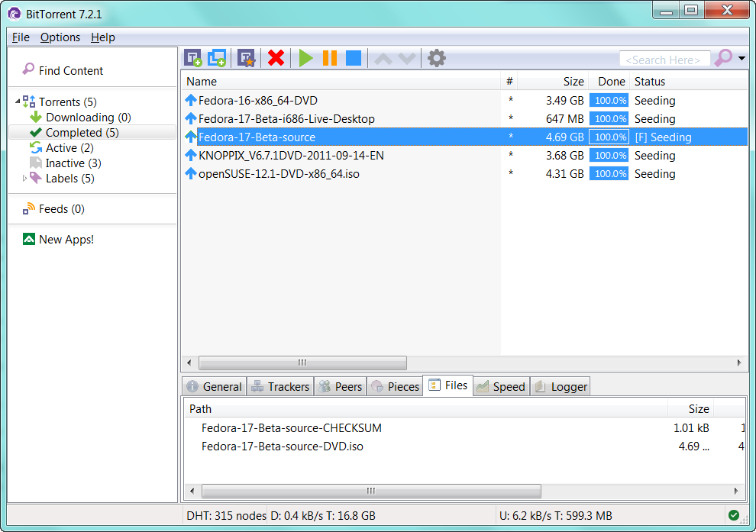Screen dimensions: 756x532
Task: Switch to the Files tab
Action: click(448, 385)
